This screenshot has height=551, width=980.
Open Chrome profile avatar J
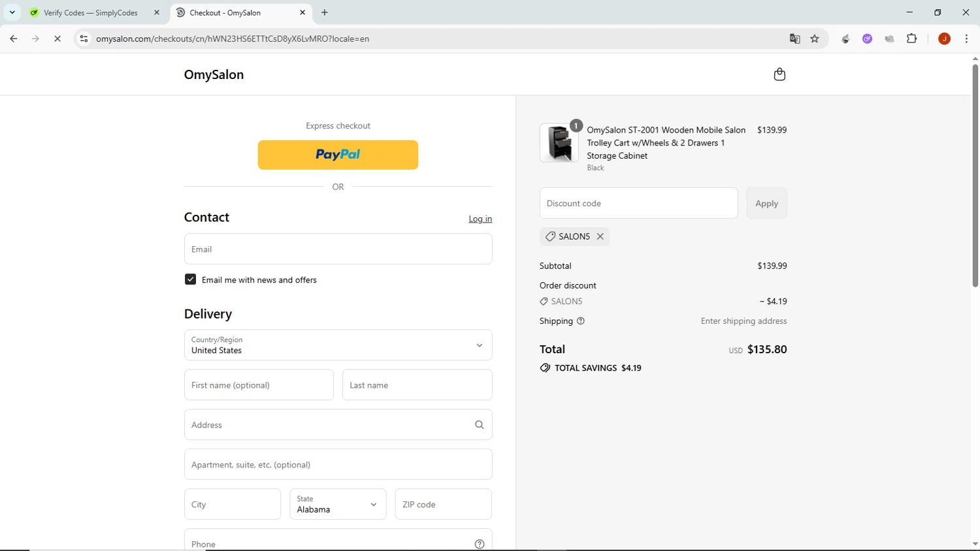pos(944,39)
